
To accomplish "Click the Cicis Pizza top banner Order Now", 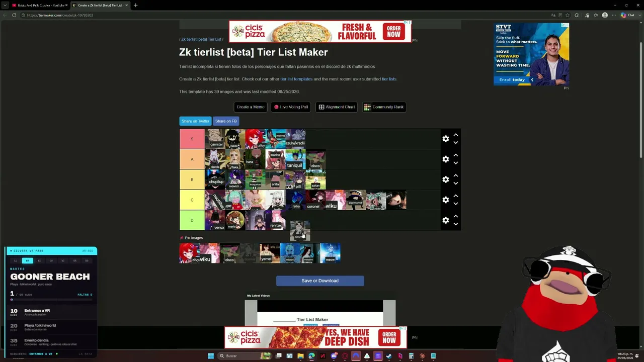I will (394, 32).
